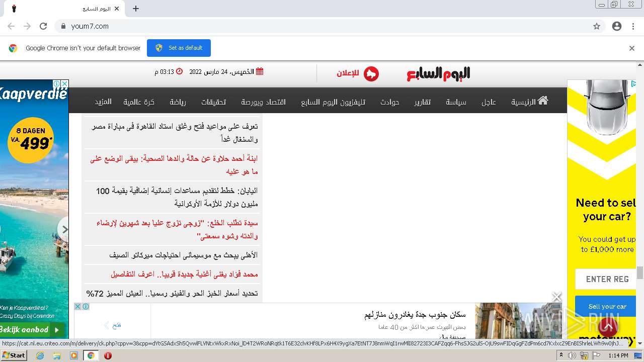Set Chrome as default browser
The width and height of the screenshot is (644, 362).
coord(179,48)
